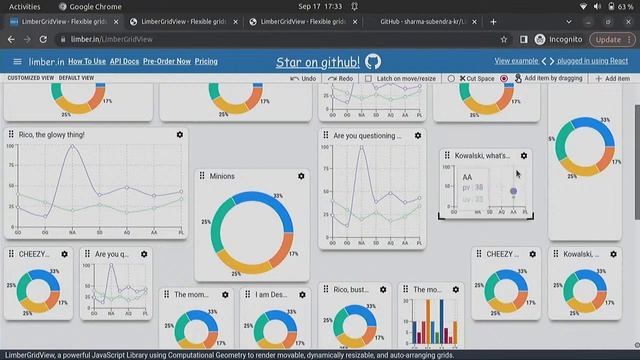Screen dimensions: 640x360
Task: Open the API Docs link
Action: click(x=124, y=61)
